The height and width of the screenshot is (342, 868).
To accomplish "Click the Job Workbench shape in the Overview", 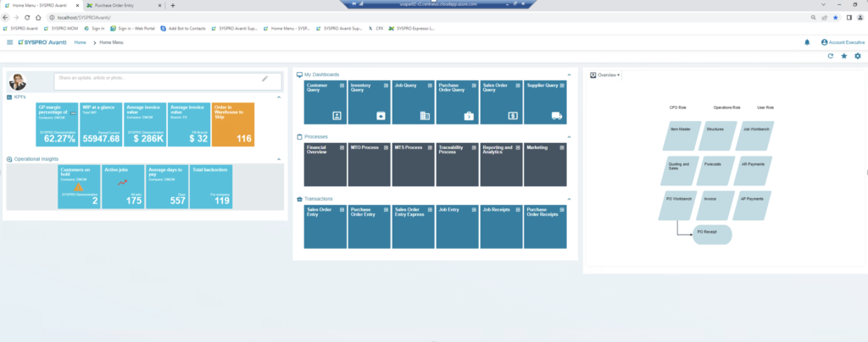I will [755, 136].
